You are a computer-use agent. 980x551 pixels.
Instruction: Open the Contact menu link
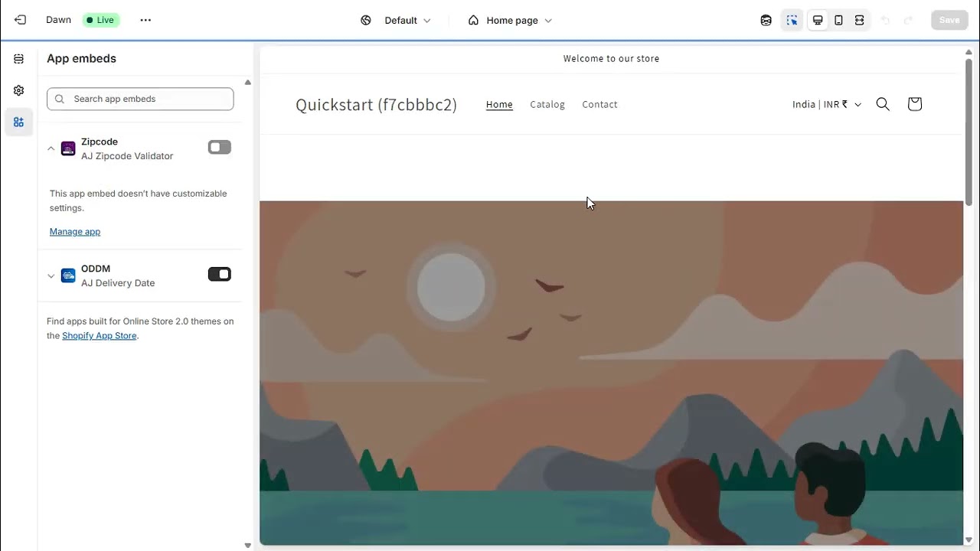point(599,104)
